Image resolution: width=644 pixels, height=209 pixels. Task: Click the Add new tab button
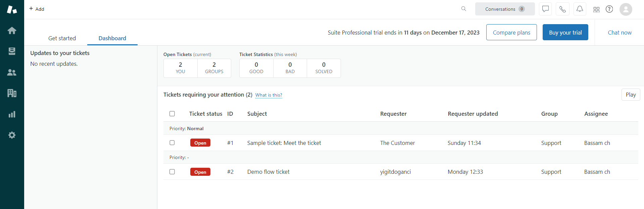37,9
